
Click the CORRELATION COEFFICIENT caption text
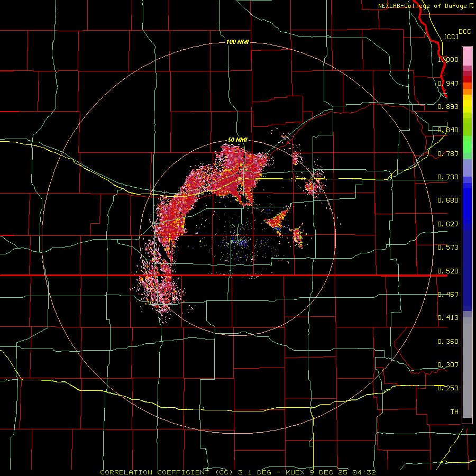167,472
